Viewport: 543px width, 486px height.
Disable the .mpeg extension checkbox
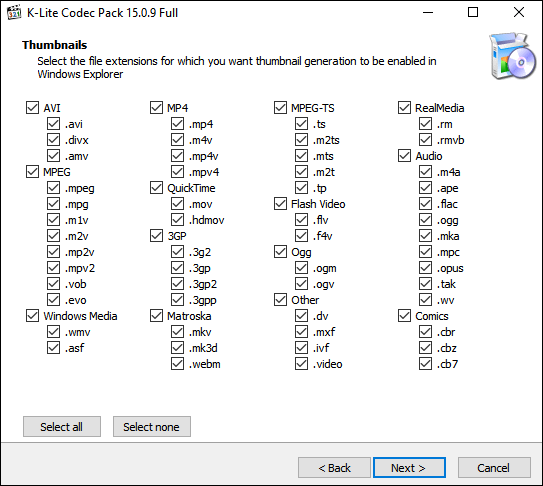[53, 188]
